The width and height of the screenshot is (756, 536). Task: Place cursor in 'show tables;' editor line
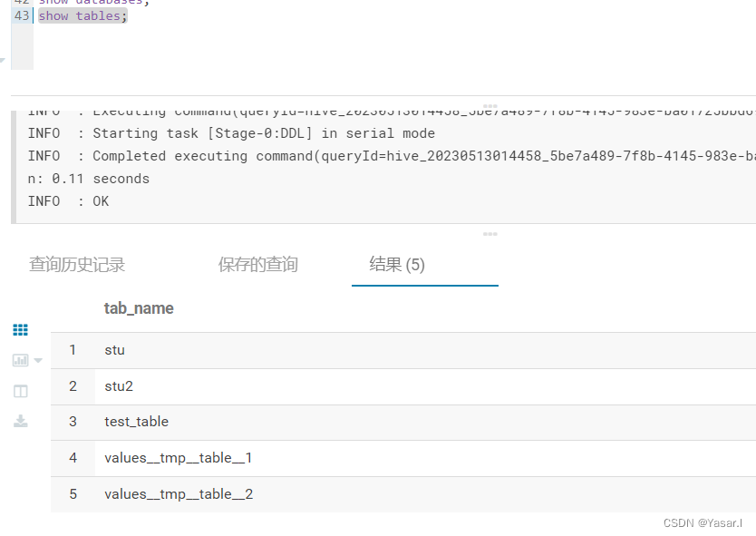[82, 16]
